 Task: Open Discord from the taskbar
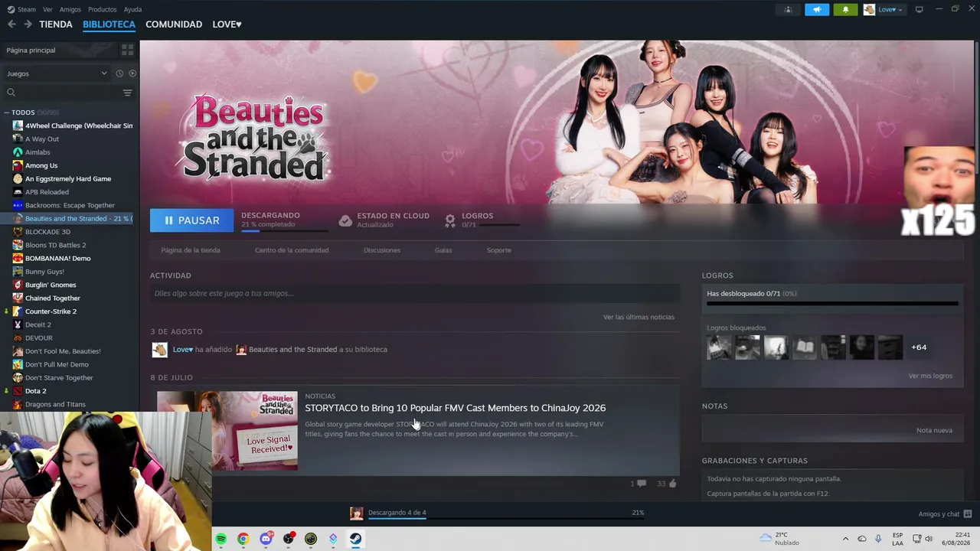tap(266, 539)
